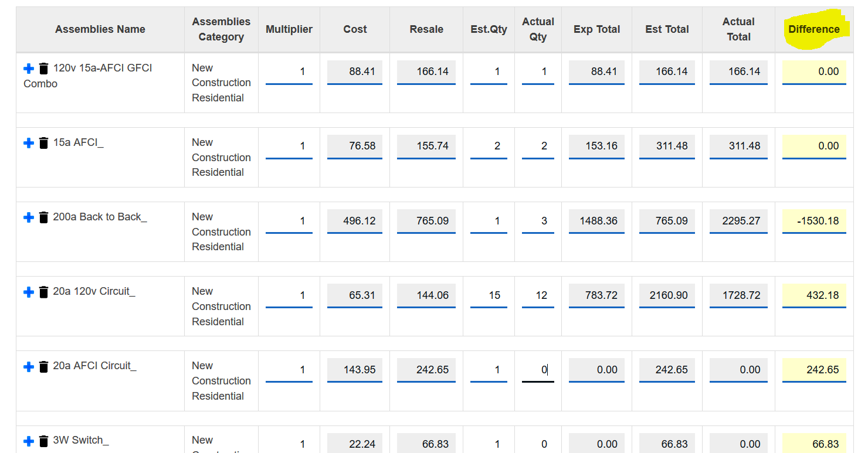The image size is (868, 453).
Task: Click the plus icon beside 15a AFCI_
Action: tap(29, 143)
